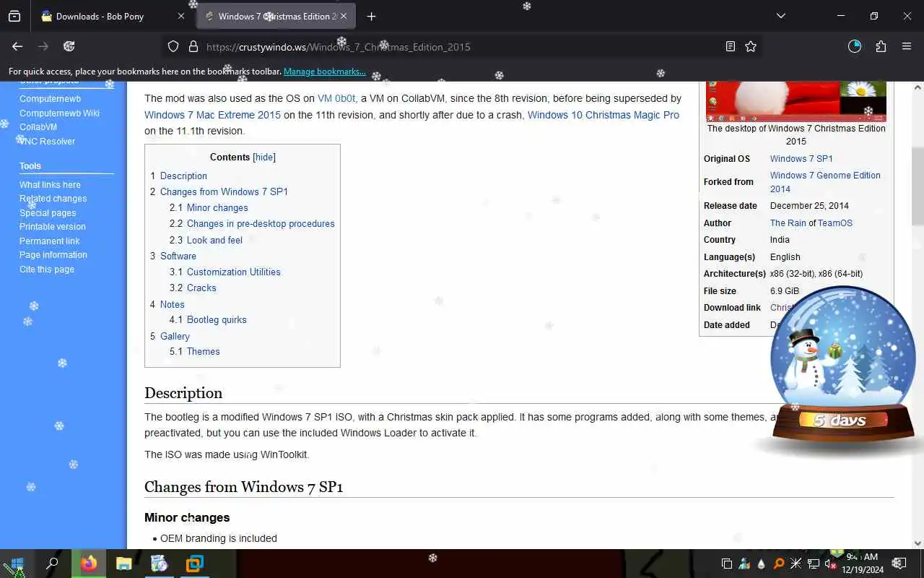Open CollabVM sidebar link
This screenshot has width=924, height=578.
click(x=38, y=127)
